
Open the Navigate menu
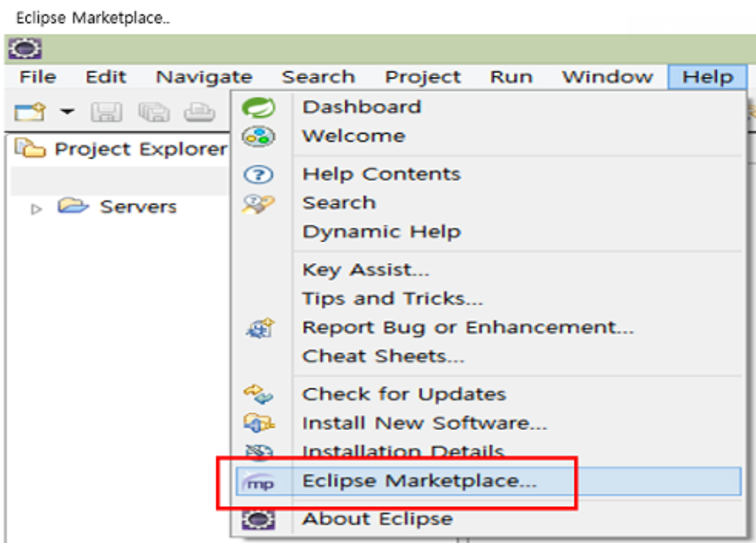pyautogui.click(x=204, y=78)
